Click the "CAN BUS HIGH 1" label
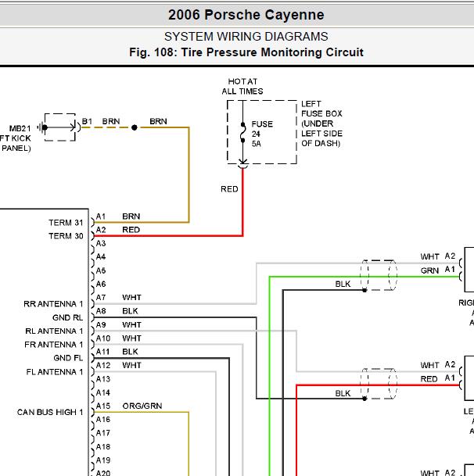This screenshot has height=476, width=474. 50,412
